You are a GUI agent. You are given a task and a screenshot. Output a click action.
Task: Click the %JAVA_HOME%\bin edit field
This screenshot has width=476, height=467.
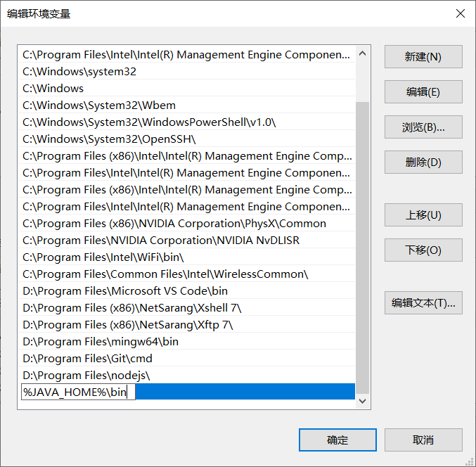click(77, 392)
